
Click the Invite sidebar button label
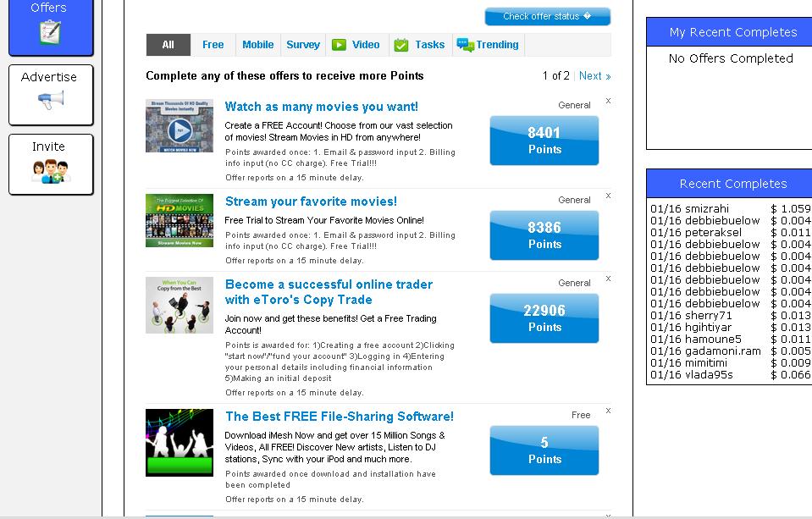point(48,146)
